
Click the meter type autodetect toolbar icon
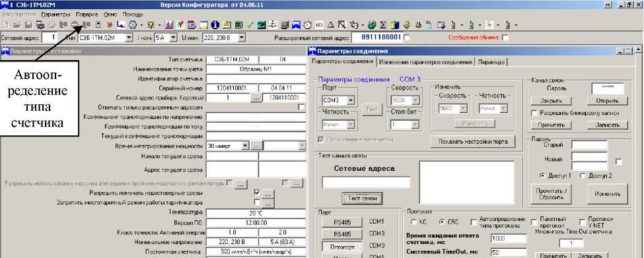click(87, 24)
